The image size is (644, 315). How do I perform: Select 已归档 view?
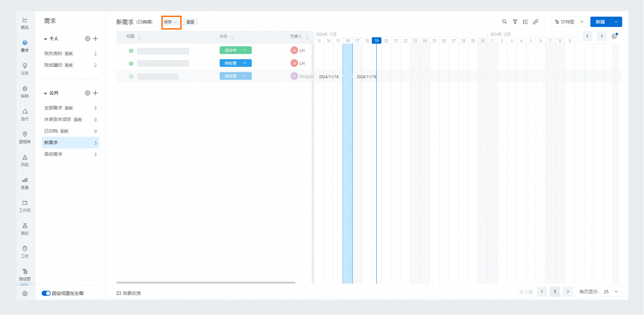pos(70,131)
